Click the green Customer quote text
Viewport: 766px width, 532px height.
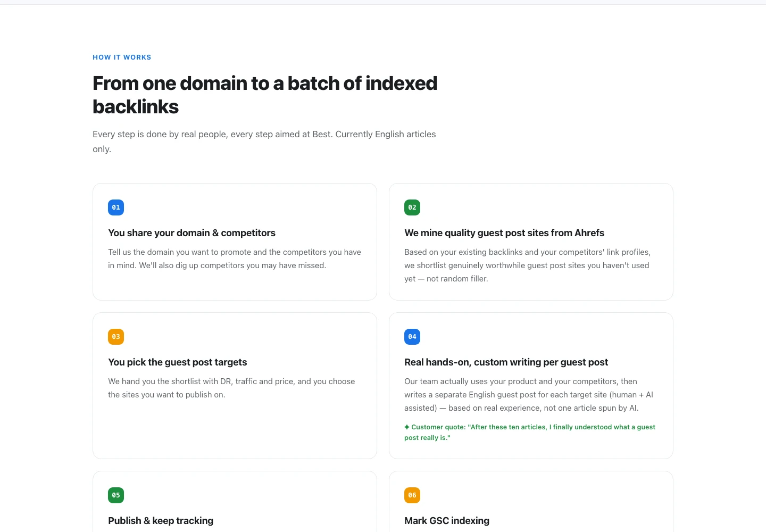click(530, 433)
